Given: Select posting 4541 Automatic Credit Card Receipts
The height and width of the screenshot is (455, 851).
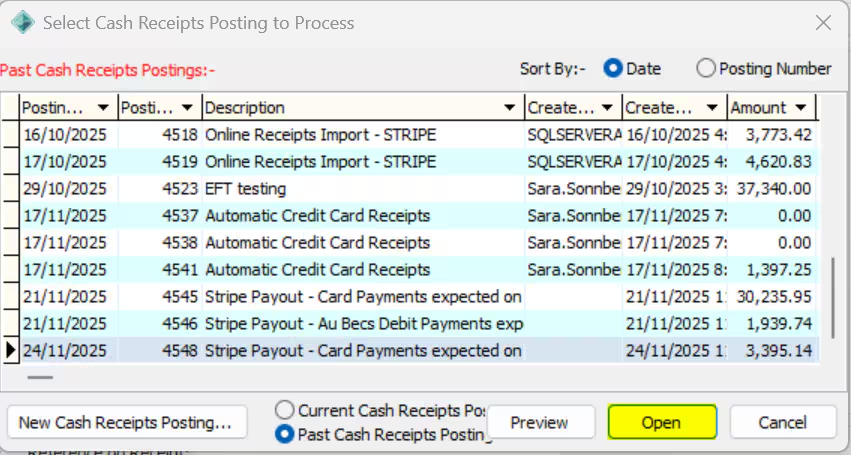Looking at the screenshot, I should (x=363, y=269).
